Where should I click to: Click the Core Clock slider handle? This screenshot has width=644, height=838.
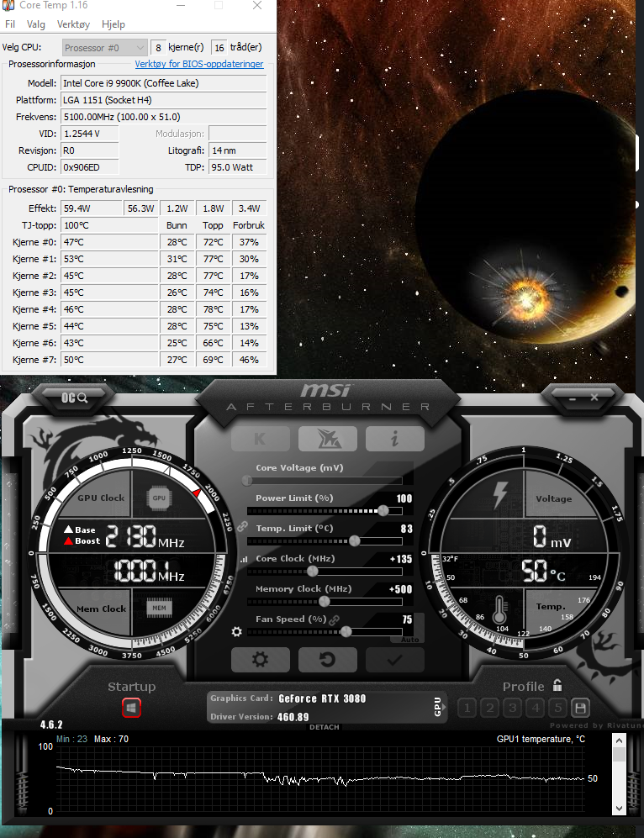point(313,572)
